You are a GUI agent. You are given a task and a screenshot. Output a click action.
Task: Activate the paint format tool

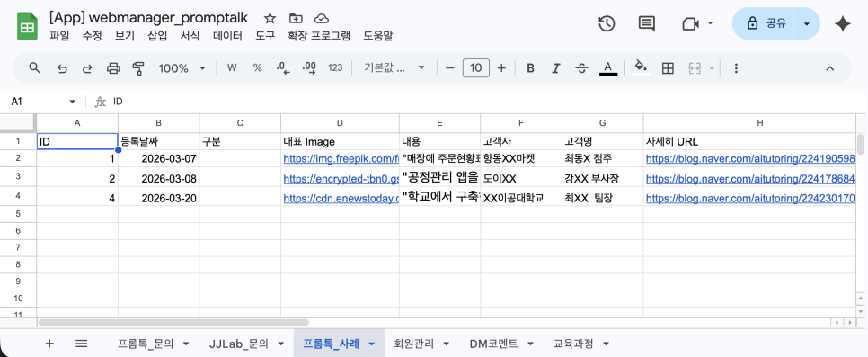[x=138, y=68]
